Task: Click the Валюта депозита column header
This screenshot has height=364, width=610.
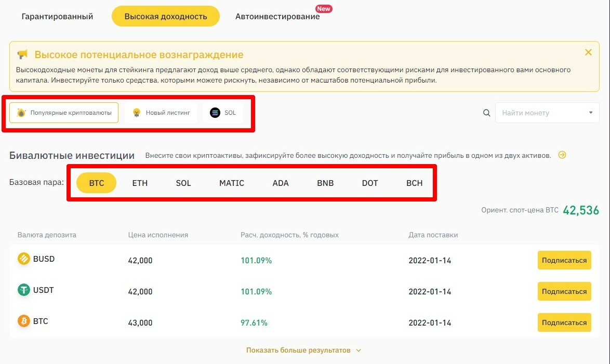Action: (47, 235)
